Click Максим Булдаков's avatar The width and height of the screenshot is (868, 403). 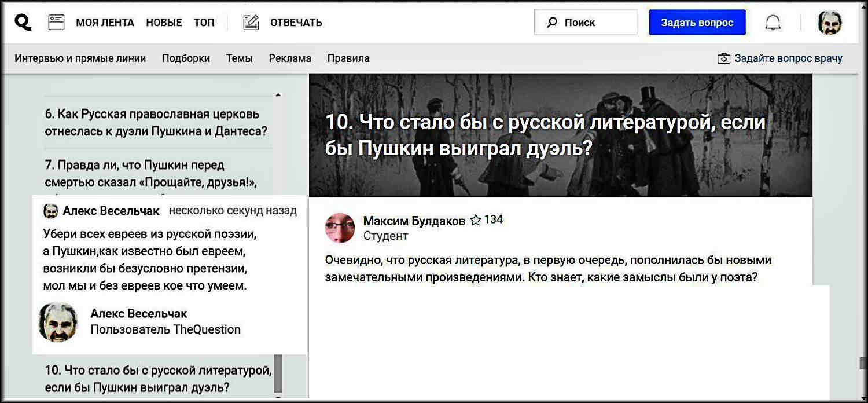pyautogui.click(x=340, y=228)
